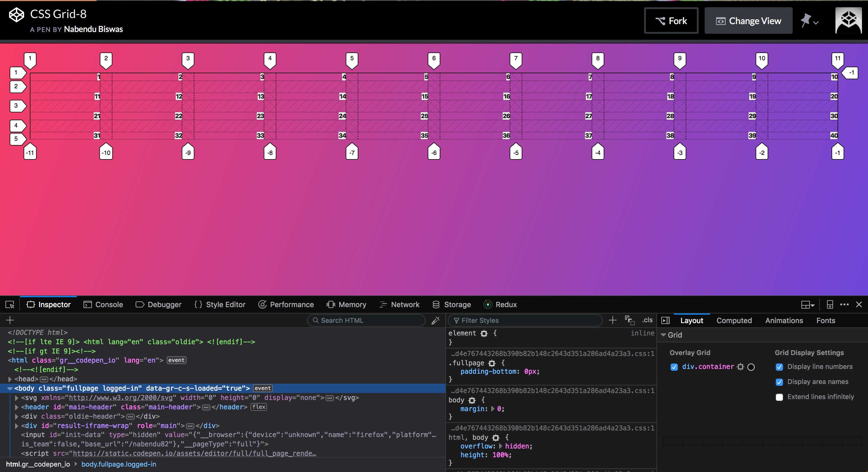Expand the oldie-header div node
This screenshot has width=868, height=472.
[x=17, y=417]
